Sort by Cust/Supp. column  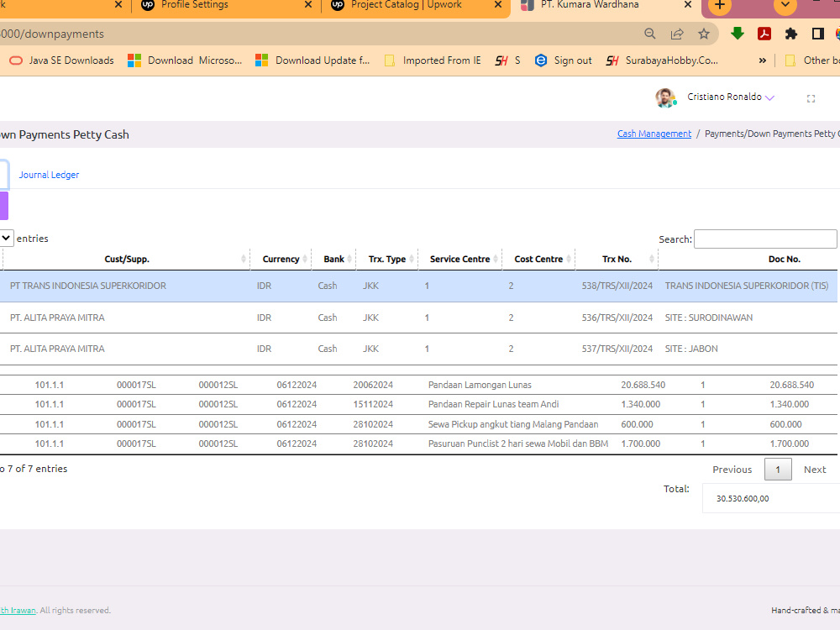tap(127, 259)
